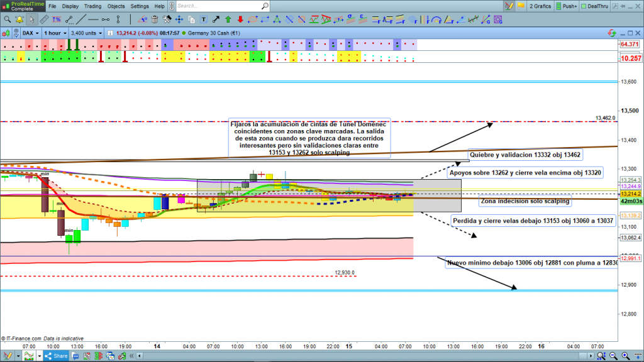Image resolution: width=644 pixels, height=362 pixels.
Task: Expand the 1 hour timeframe dropdown
Action: tap(55, 33)
